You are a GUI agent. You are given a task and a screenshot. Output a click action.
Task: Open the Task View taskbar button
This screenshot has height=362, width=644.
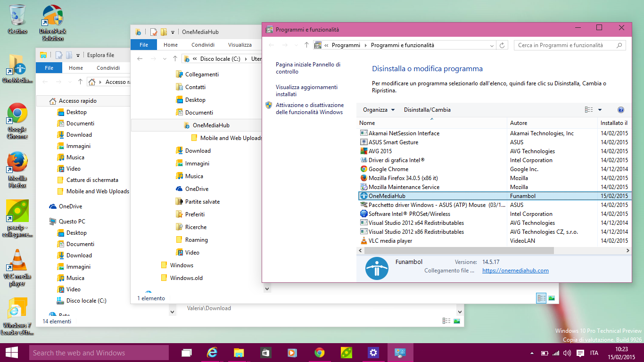pyautogui.click(x=187, y=353)
